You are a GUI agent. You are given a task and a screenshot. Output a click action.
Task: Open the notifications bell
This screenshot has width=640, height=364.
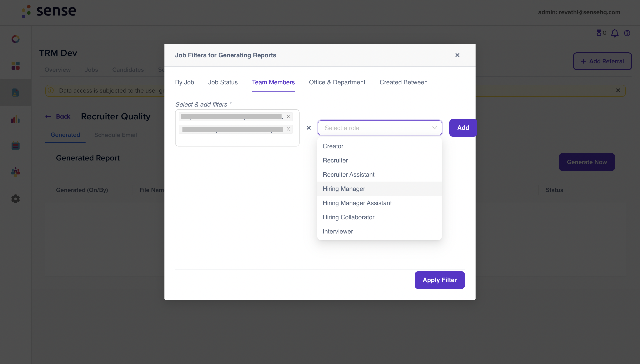point(614,33)
